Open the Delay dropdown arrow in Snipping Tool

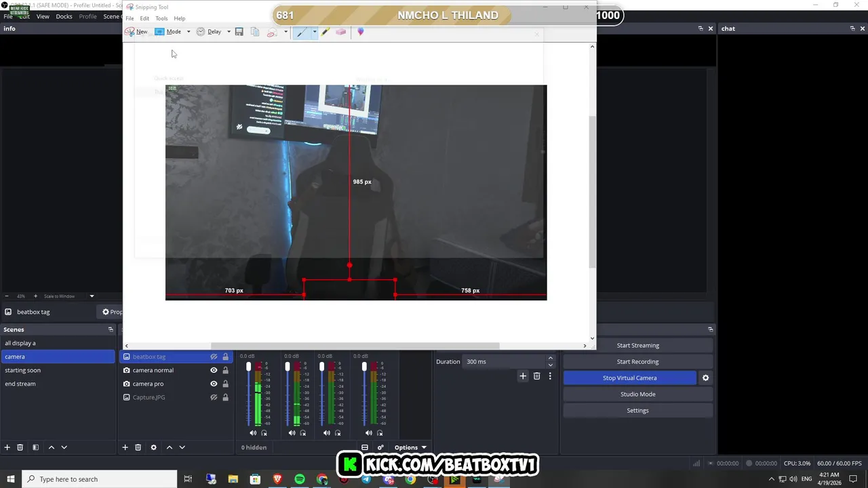[x=229, y=32]
